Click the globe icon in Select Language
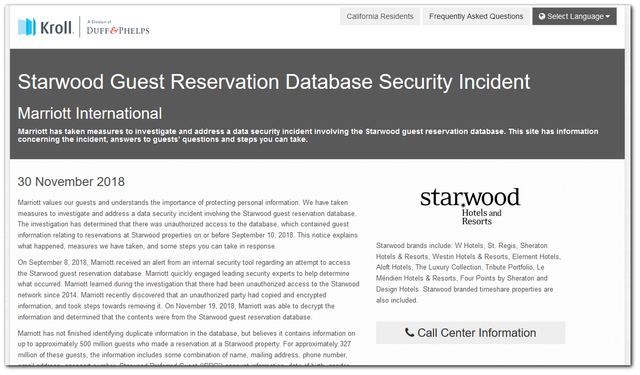The width and height of the screenshot is (640, 375). [x=542, y=16]
